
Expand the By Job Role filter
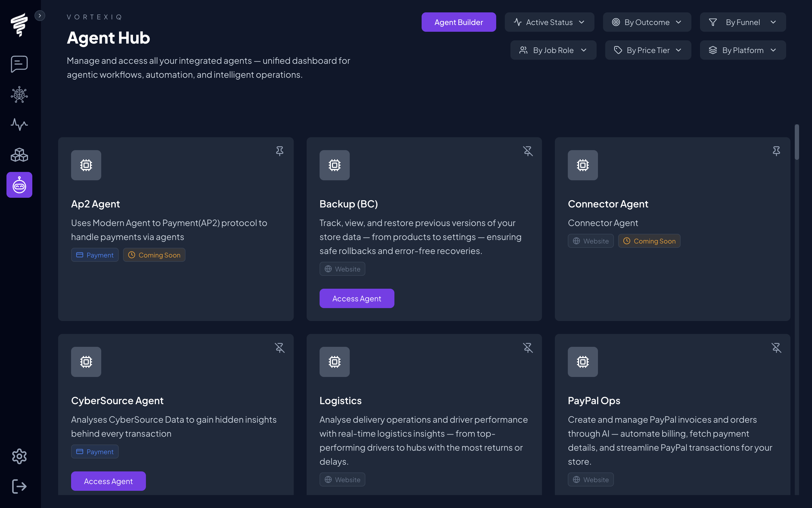pos(553,50)
